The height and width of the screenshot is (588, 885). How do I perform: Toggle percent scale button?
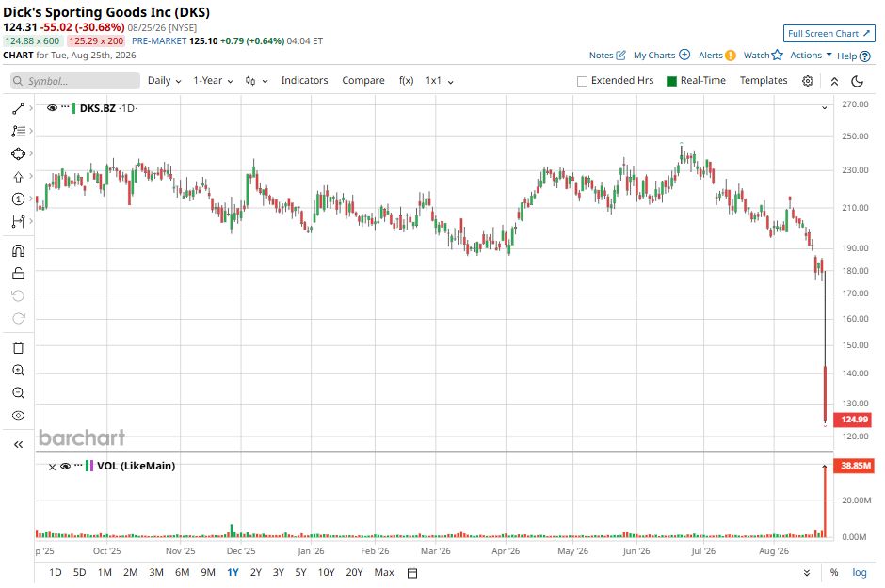click(834, 573)
